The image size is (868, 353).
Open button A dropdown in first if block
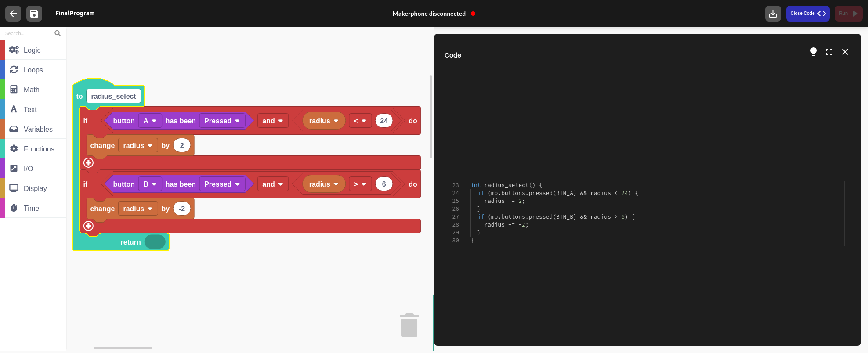(x=150, y=121)
